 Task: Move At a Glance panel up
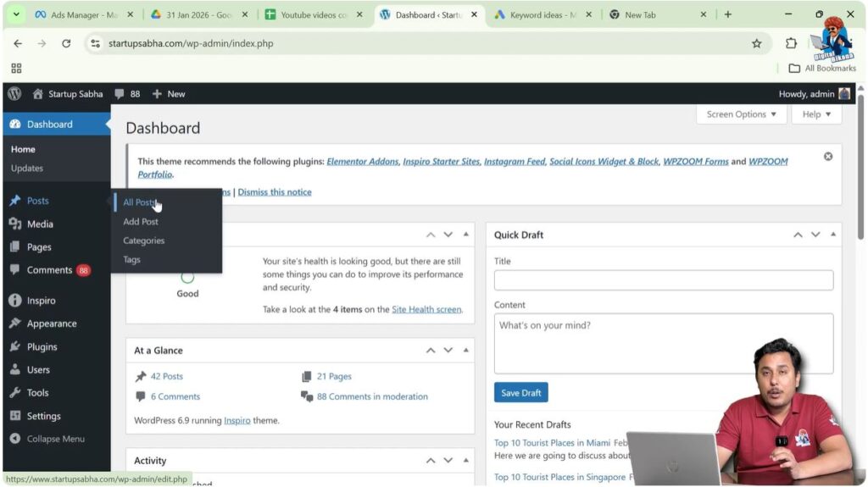[430, 351]
